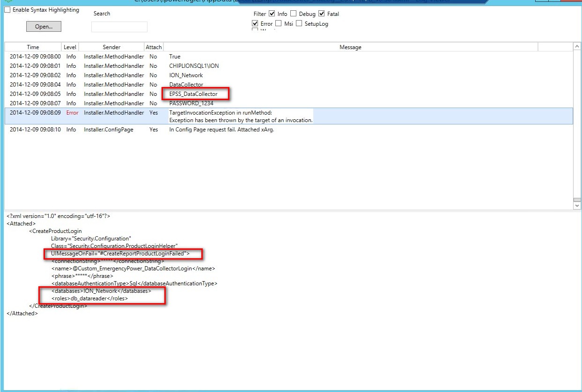Click the <roles> db_datareader line
The width and height of the screenshot is (582, 392).
tap(89, 298)
